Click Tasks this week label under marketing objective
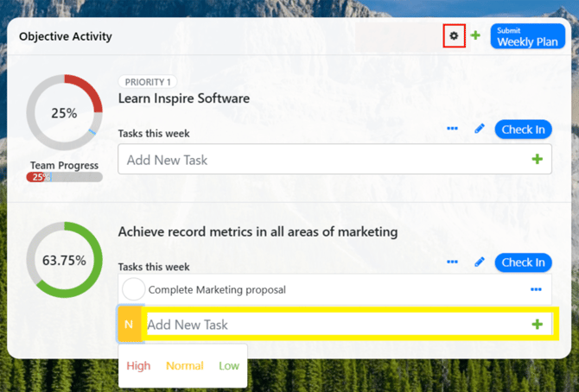This screenshot has height=392, width=579. (154, 267)
